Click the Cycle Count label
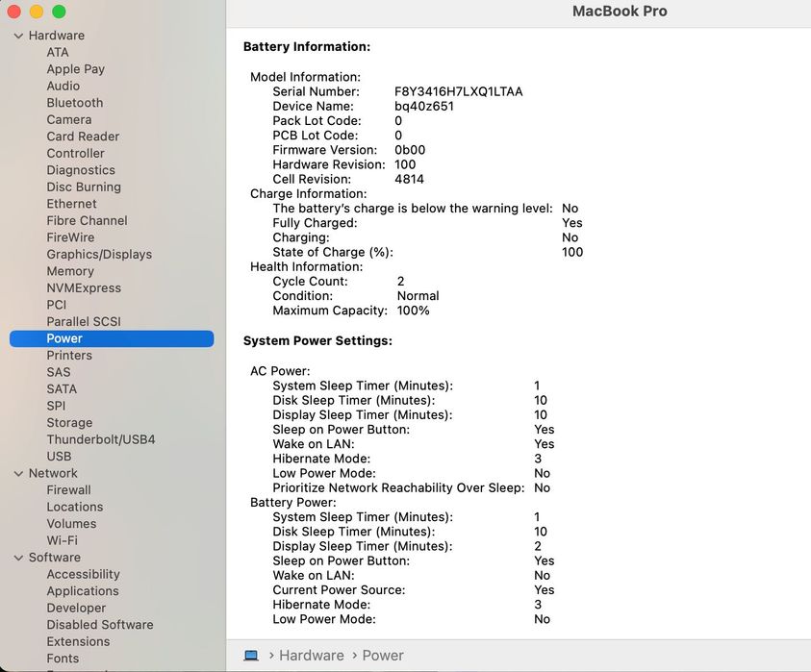The width and height of the screenshot is (811, 672). tap(311, 282)
